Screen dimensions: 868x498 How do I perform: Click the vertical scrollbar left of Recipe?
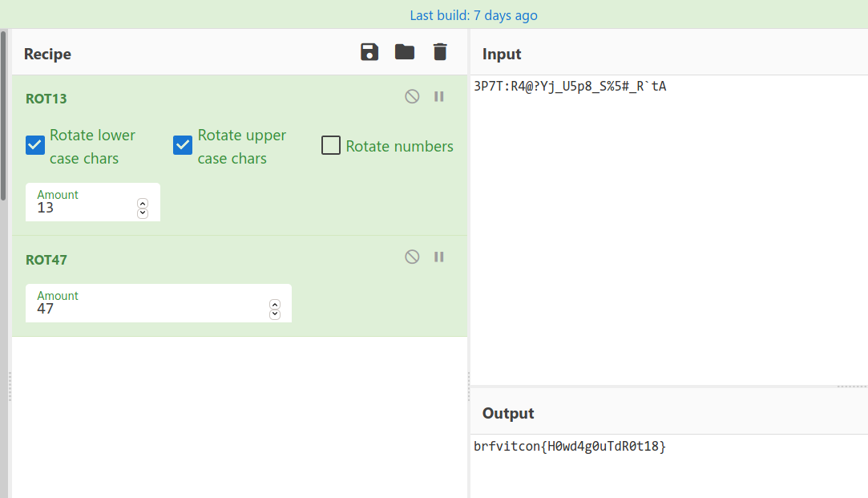coord(4,120)
